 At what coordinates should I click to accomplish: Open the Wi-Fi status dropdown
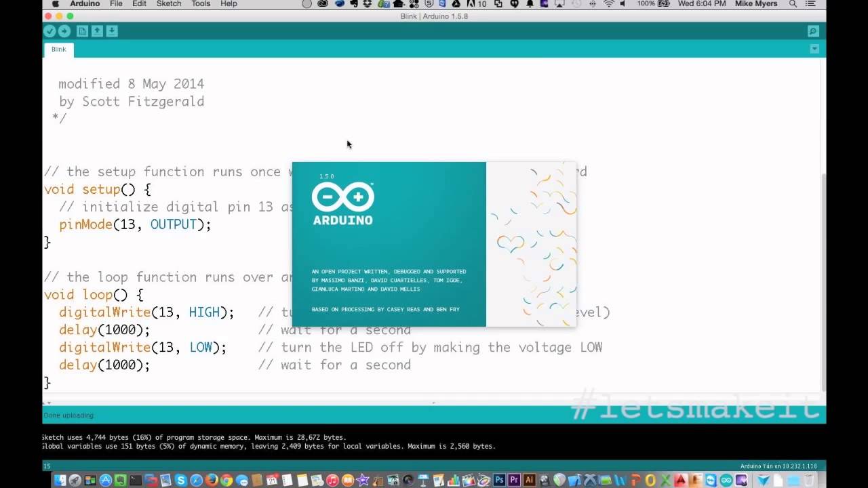pos(609,4)
